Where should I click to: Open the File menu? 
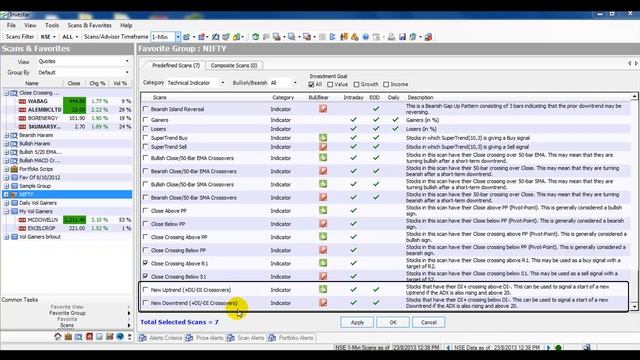11,25
